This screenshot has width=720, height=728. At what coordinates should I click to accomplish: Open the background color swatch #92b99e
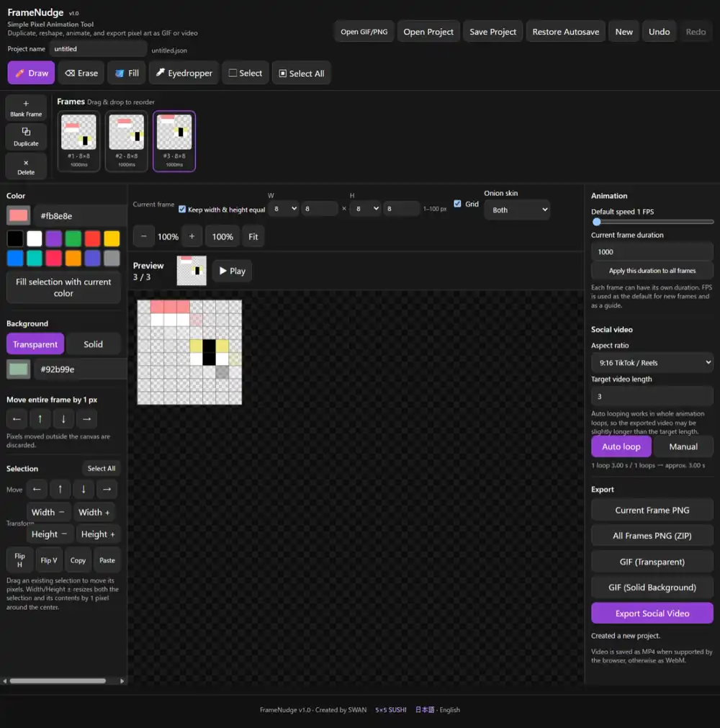[x=18, y=369]
